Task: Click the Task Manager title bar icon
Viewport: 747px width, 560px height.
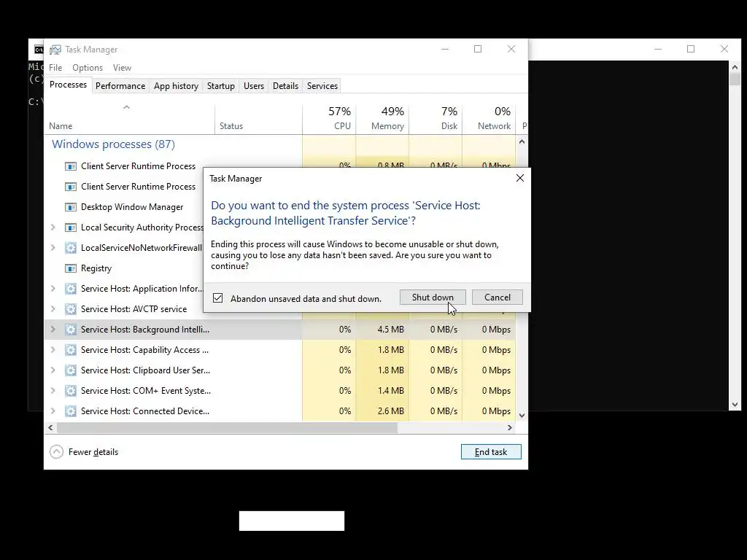Action: pos(55,50)
